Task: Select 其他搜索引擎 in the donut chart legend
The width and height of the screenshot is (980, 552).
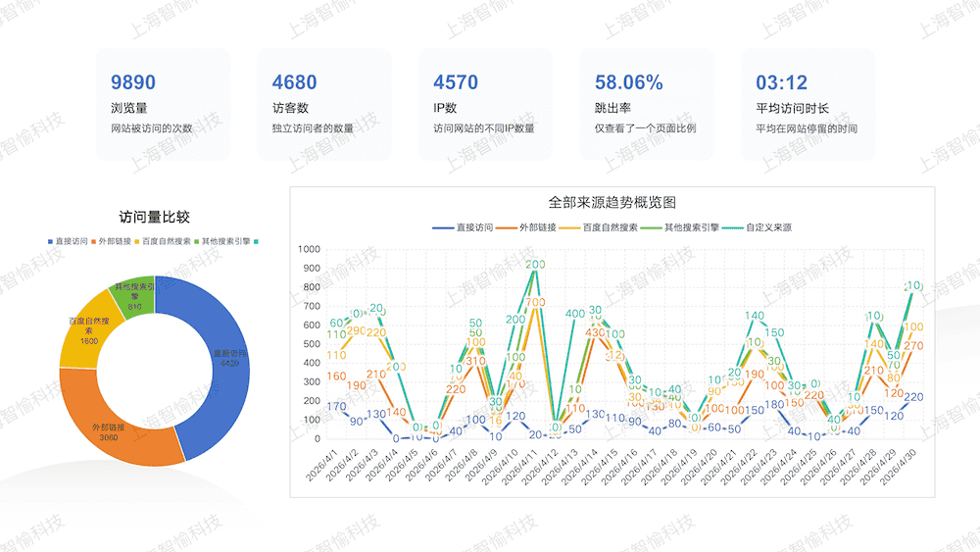Action: pos(221,241)
